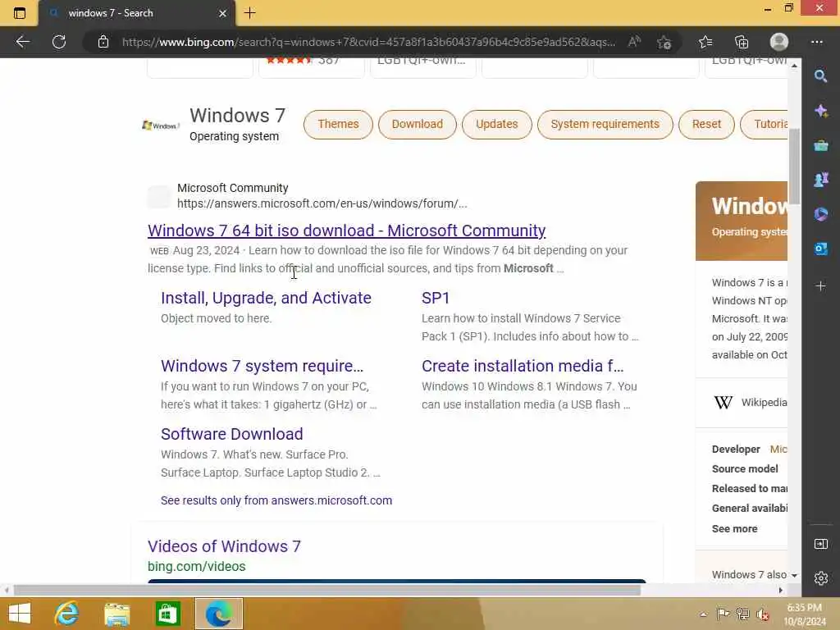Click the Bing address bar URL
Image resolution: width=840 pixels, height=630 pixels.
(368, 42)
